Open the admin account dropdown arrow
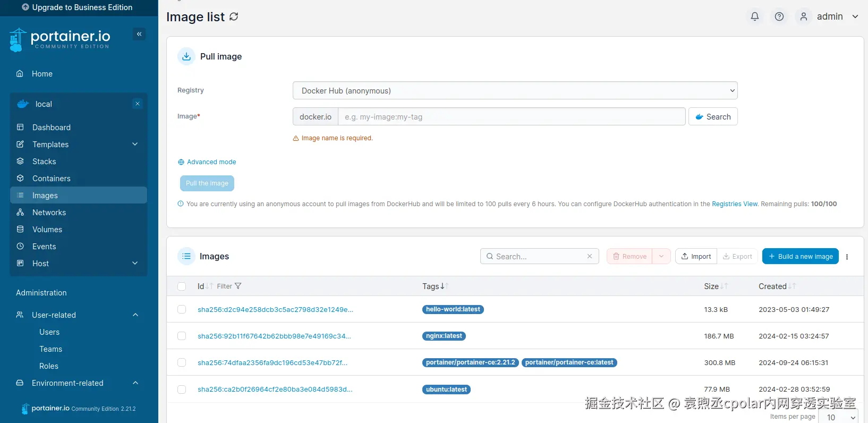Screen dimensions: 868x423 click(x=855, y=16)
